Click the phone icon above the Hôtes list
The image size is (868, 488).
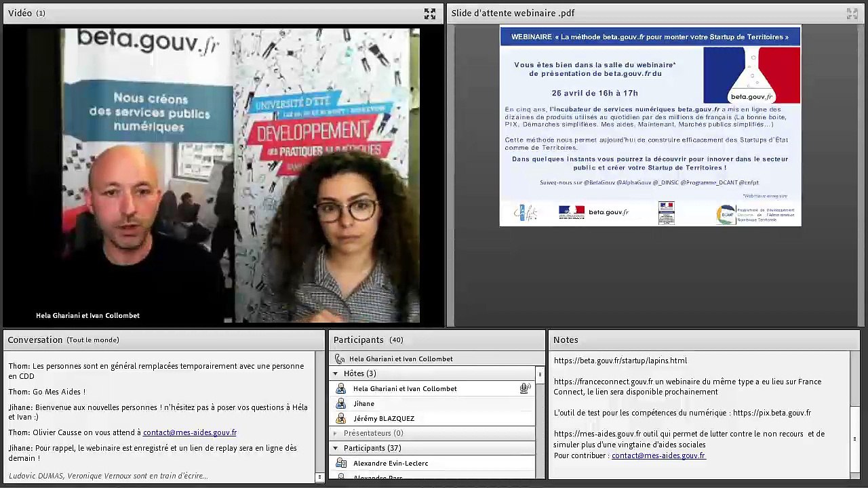click(x=340, y=359)
